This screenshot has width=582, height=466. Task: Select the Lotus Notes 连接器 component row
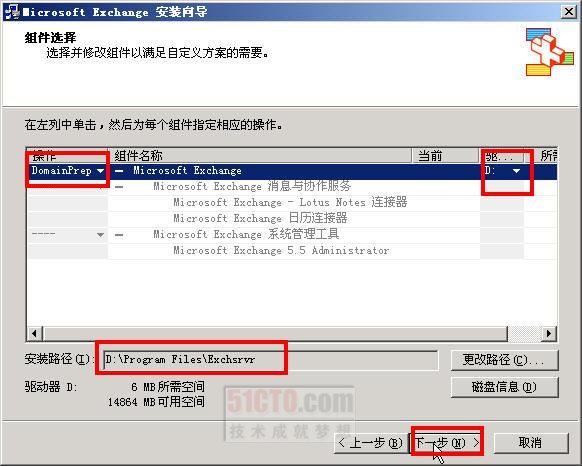click(x=290, y=202)
